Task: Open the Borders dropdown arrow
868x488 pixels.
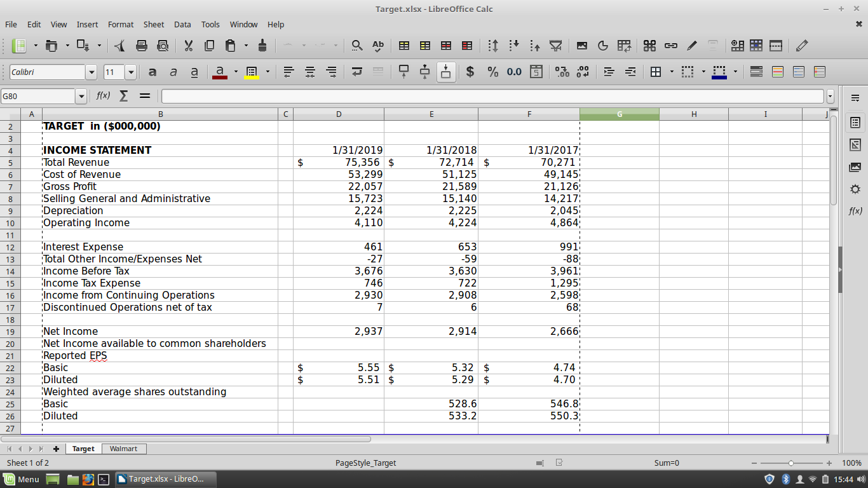Action: click(672, 72)
